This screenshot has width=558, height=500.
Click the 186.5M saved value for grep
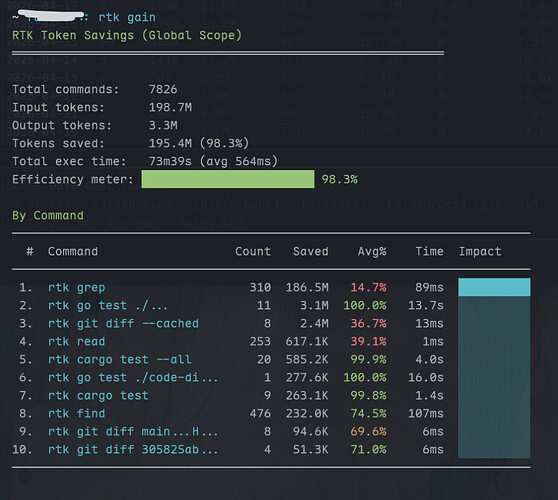tap(307, 287)
